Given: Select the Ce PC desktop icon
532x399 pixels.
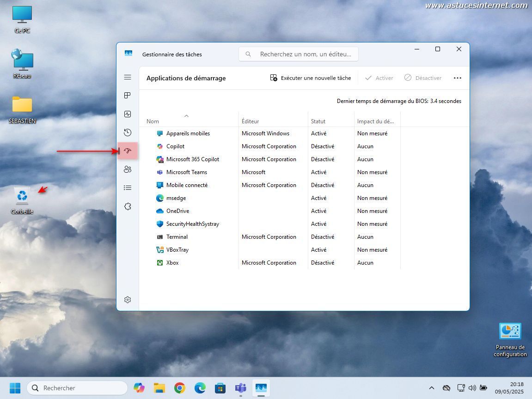Looking at the screenshot, I should pyautogui.click(x=22, y=20).
